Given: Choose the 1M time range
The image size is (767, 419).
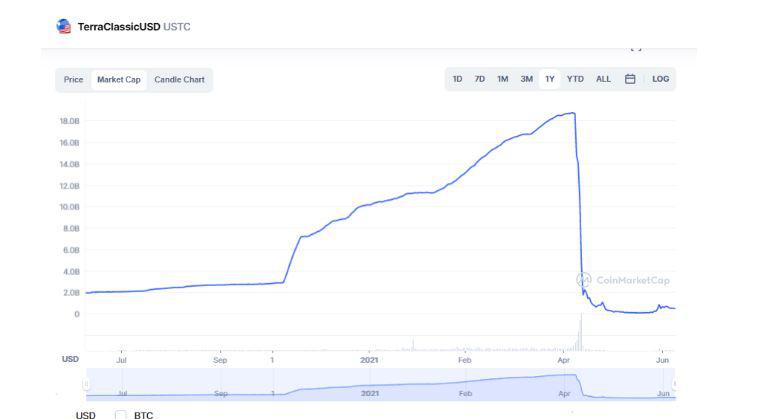Looking at the screenshot, I should click(503, 79).
